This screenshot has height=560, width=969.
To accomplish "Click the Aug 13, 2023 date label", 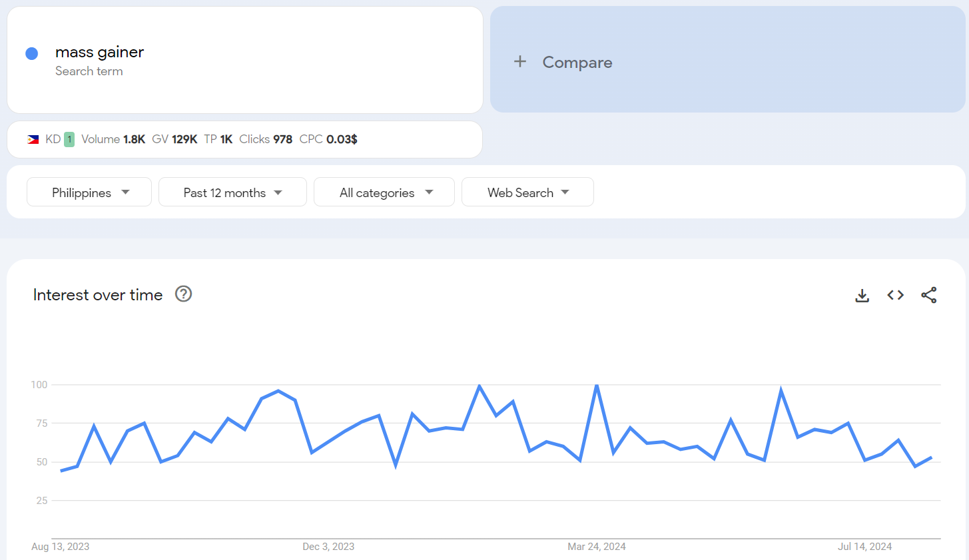I will [61, 547].
